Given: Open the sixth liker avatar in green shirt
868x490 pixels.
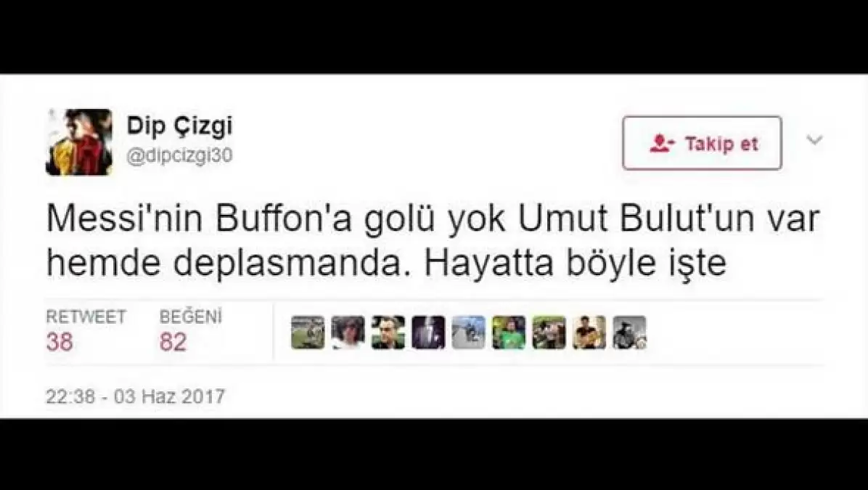Looking at the screenshot, I should (509, 332).
